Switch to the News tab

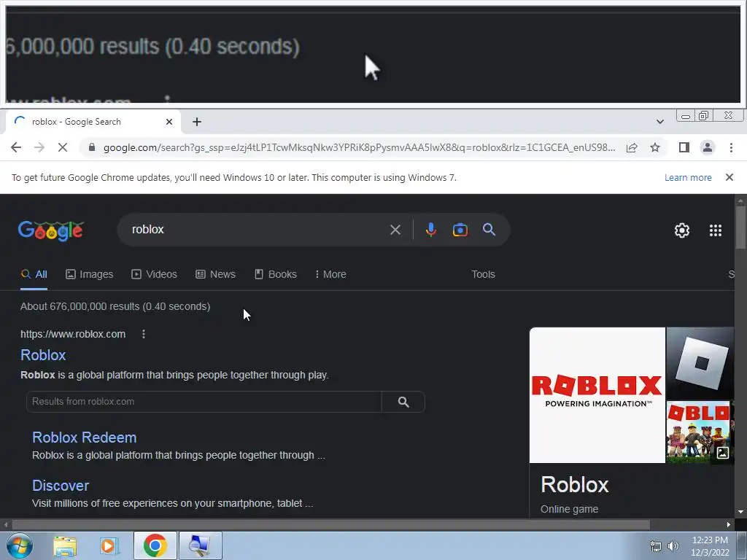[x=215, y=274]
